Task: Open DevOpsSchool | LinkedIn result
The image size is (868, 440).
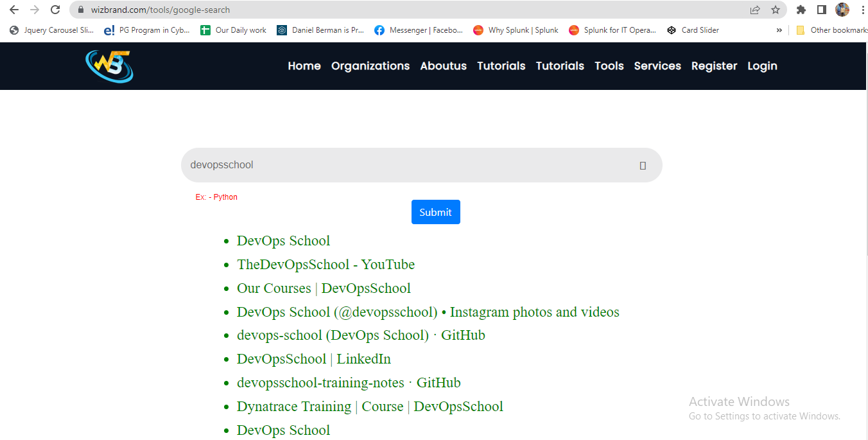Action: (x=314, y=358)
